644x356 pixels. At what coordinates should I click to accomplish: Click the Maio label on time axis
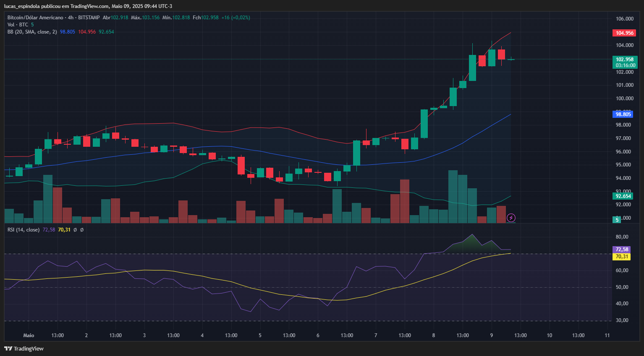(x=29, y=335)
